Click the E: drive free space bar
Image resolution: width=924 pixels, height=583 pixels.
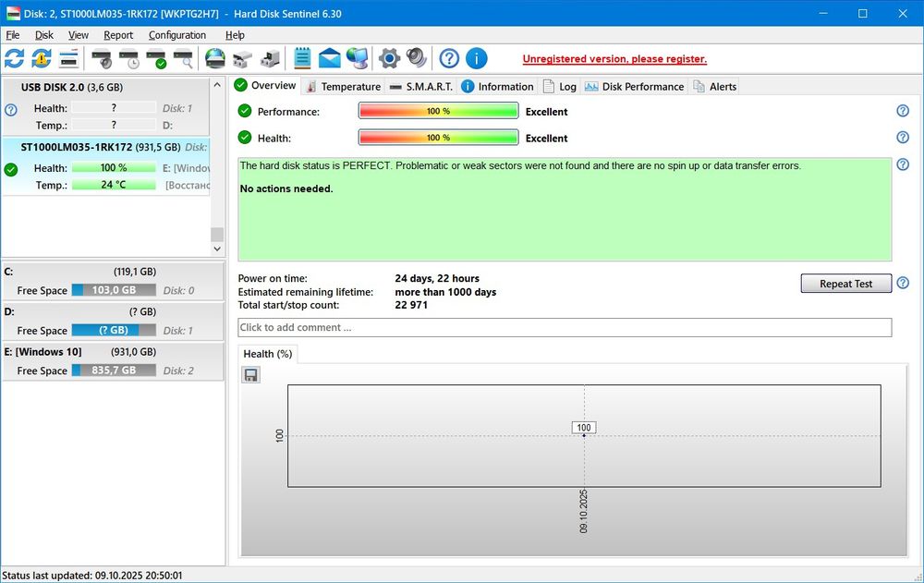click(115, 370)
